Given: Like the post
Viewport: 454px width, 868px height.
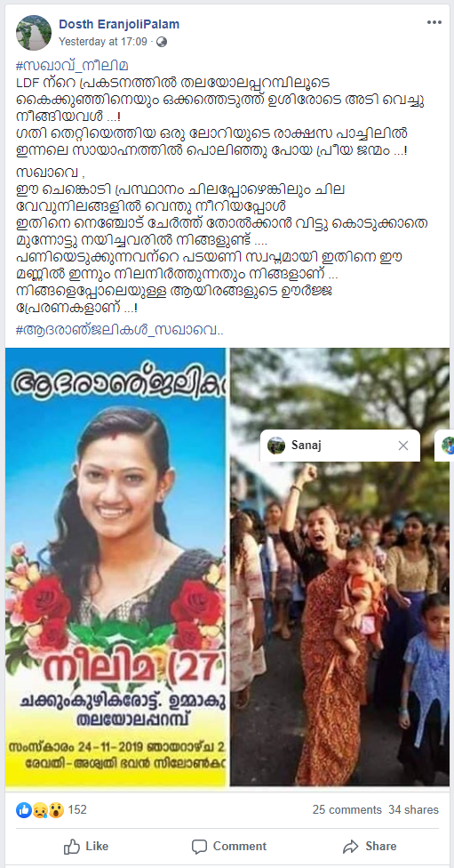Looking at the screenshot, I should tap(85, 847).
